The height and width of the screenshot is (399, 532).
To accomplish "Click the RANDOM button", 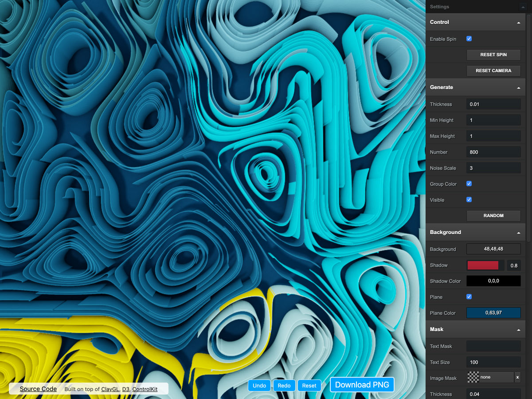I will pos(493,215).
